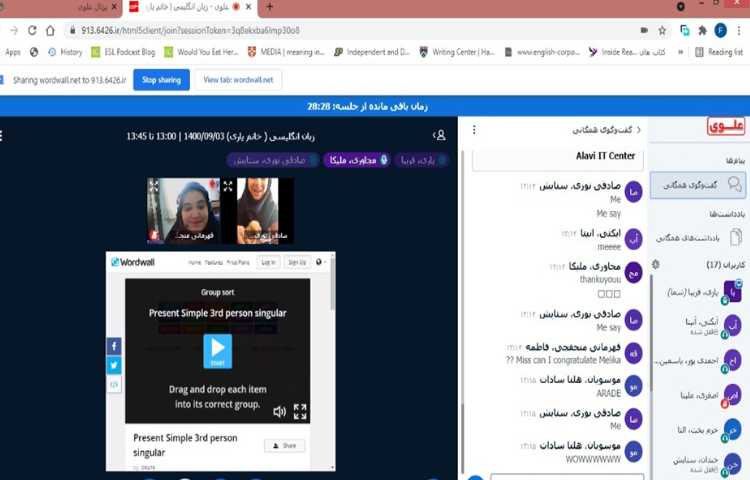This screenshot has width=750, height=480.
Task: Open the ESL Podcast Blog bookmark
Action: coord(123,52)
